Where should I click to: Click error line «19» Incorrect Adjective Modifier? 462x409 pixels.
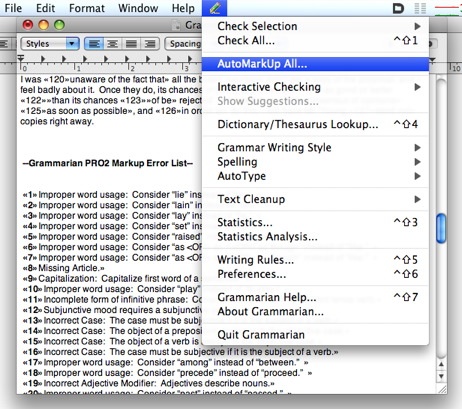coord(148,383)
